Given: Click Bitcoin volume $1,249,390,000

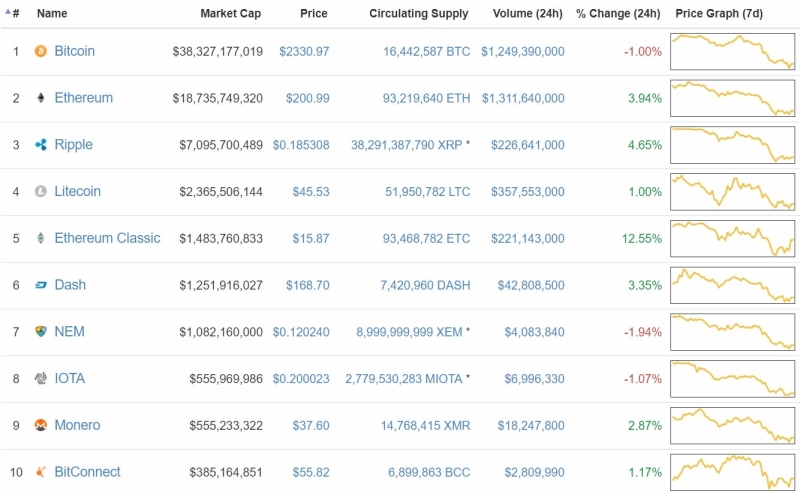Looking at the screenshot, I should [523, 52].
